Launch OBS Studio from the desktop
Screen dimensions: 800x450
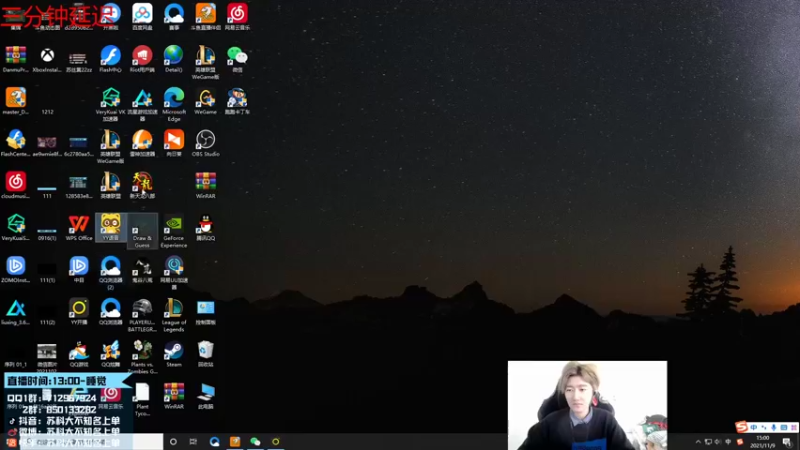point(206,143)
